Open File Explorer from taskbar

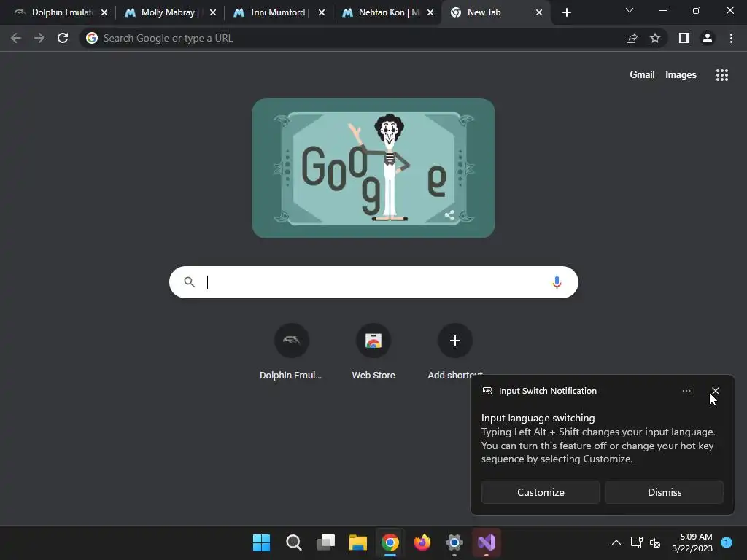point(357,542)
